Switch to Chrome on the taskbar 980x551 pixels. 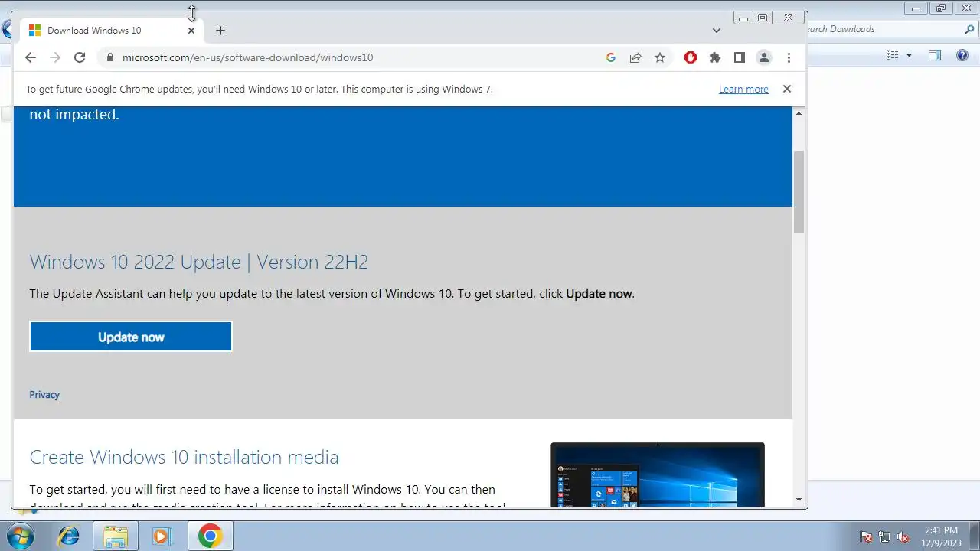tap(211, 536)
